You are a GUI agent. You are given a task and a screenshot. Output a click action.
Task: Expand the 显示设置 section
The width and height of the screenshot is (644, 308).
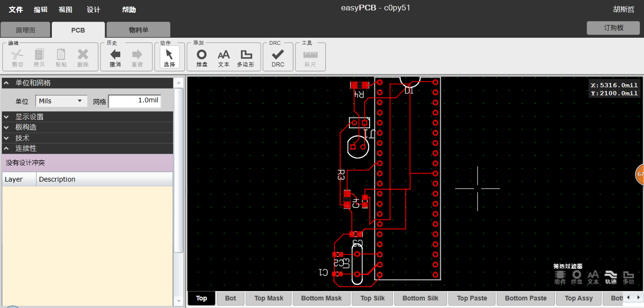click(88, 117)
